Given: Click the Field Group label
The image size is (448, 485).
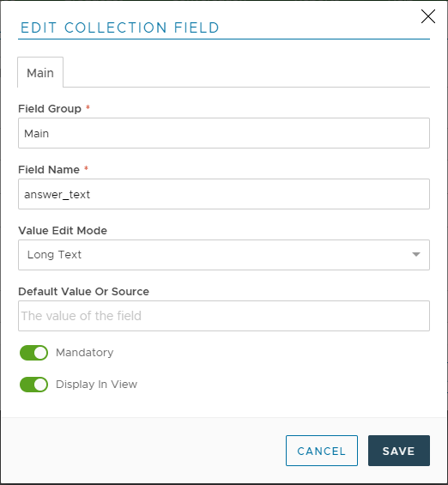Looking at the screenshot, I should click(x=50, y=108).
